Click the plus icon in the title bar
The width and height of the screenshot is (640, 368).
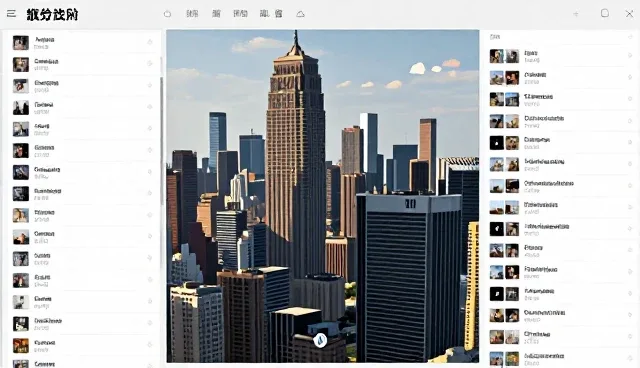pos(576,14)
